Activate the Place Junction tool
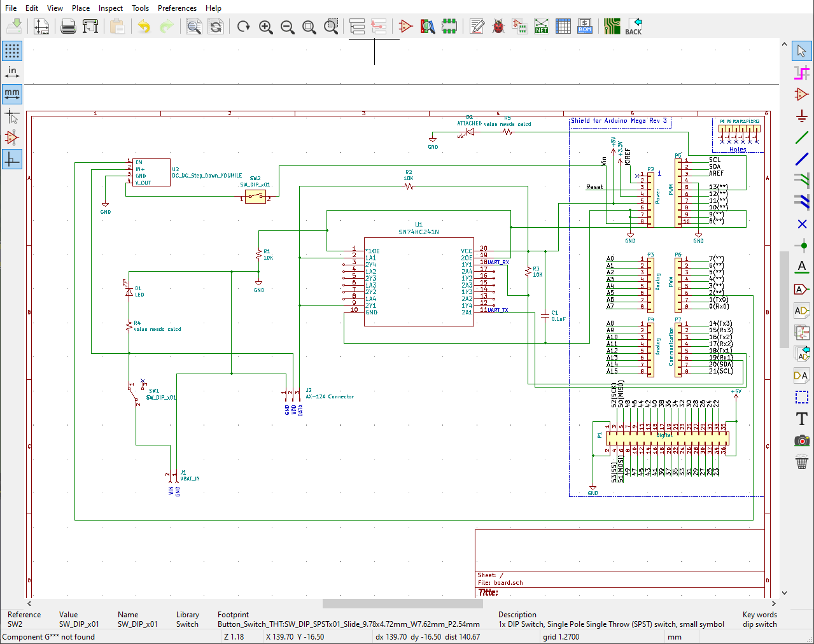Screen dimensions: 814x644 tap(802, 246)
